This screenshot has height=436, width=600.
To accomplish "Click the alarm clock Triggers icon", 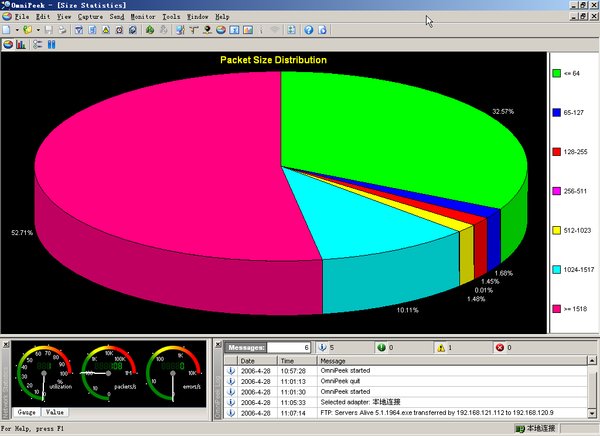I will (119, 30).
